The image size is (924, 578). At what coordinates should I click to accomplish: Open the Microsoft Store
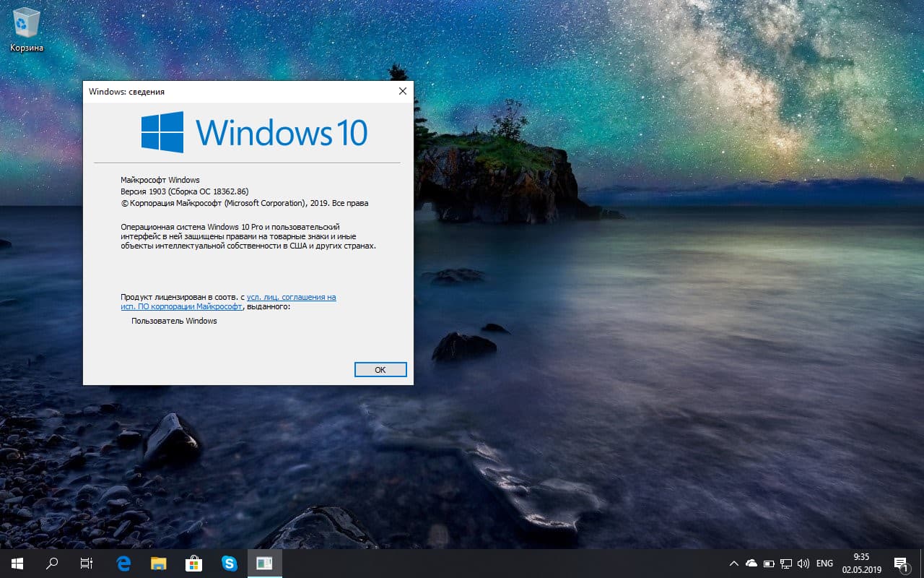click(193, 563)
